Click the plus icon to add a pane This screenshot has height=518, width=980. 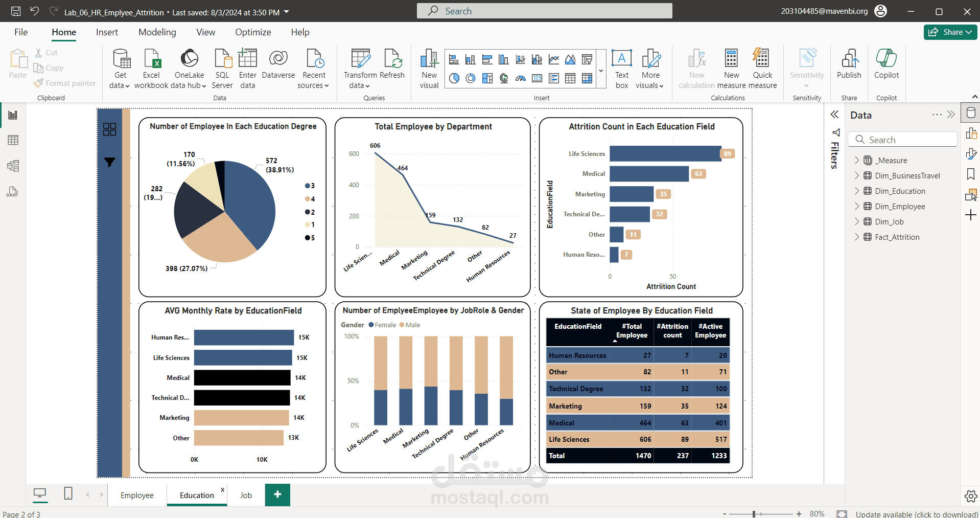[x=971, y=215]
